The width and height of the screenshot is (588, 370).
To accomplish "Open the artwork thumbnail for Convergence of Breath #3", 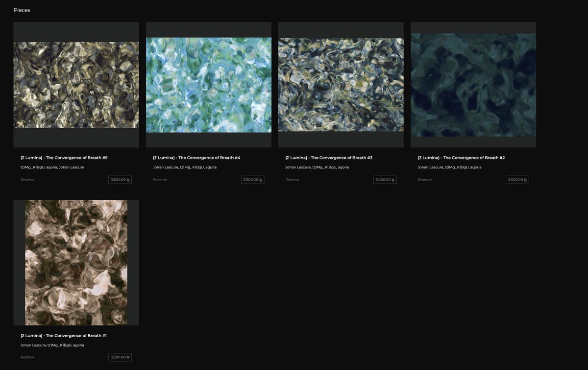I will tap(341, 84).
